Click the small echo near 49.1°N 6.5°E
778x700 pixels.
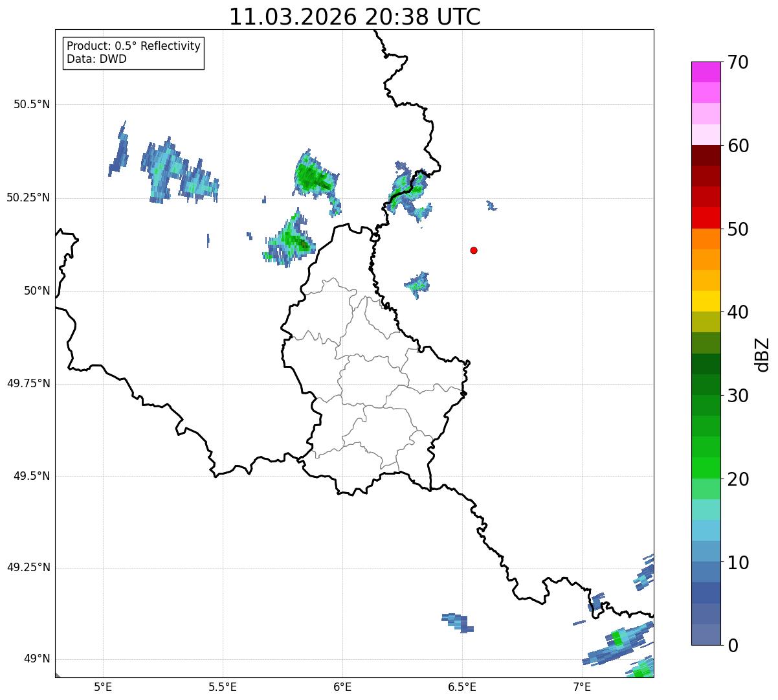point(458,622)
